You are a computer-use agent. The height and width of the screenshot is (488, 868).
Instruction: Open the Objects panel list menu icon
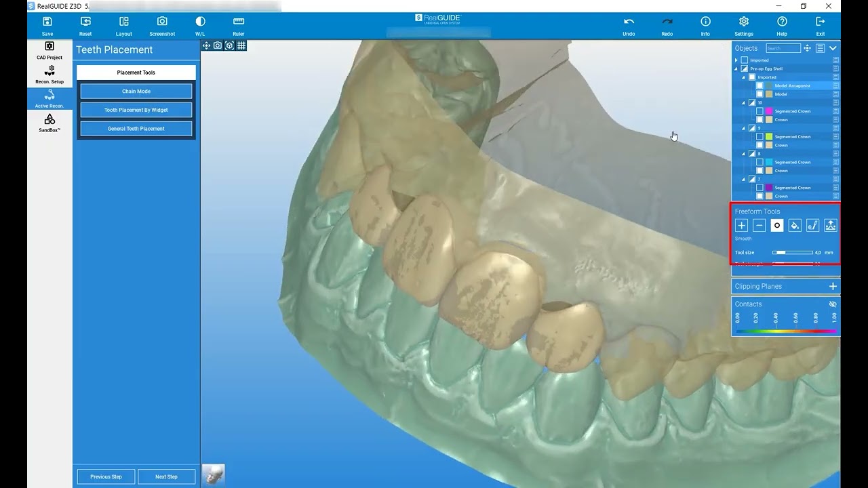pyautogui.click(x=820, y=48)
